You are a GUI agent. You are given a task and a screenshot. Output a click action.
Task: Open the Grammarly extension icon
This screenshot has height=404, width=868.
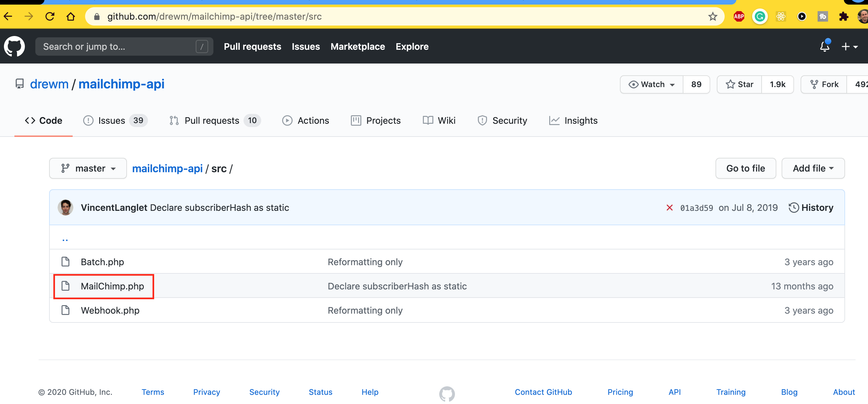click(x=759, y=16)
